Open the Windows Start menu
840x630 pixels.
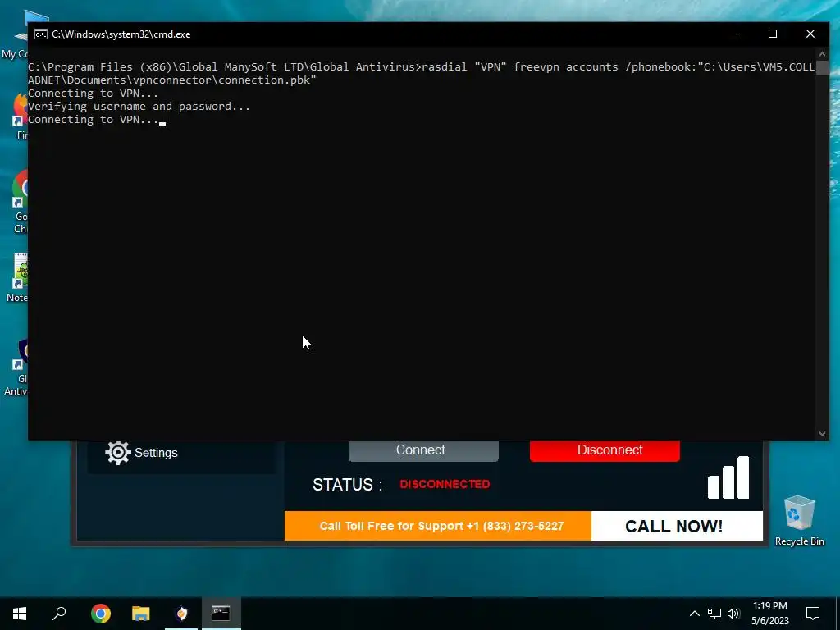point(20,614)
